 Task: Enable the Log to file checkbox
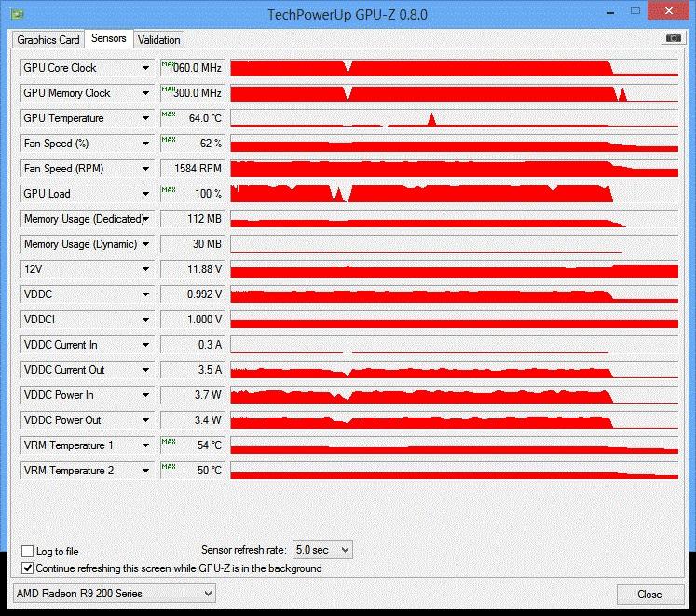[x=28, y=551]
